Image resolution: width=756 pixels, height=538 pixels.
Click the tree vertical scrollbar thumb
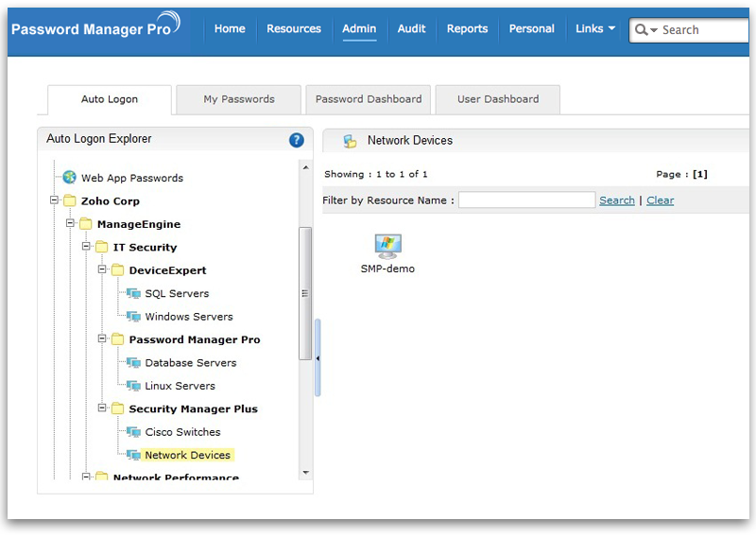pos(305,293)
